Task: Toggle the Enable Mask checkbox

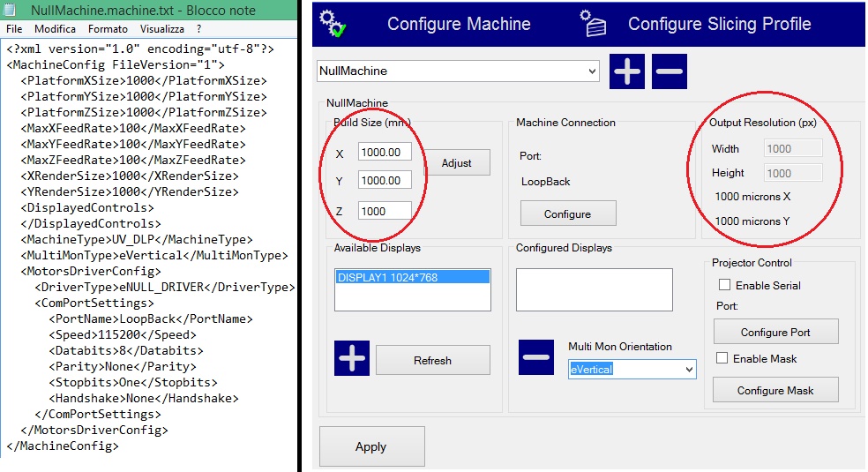Action: click(x=722, y=358)
